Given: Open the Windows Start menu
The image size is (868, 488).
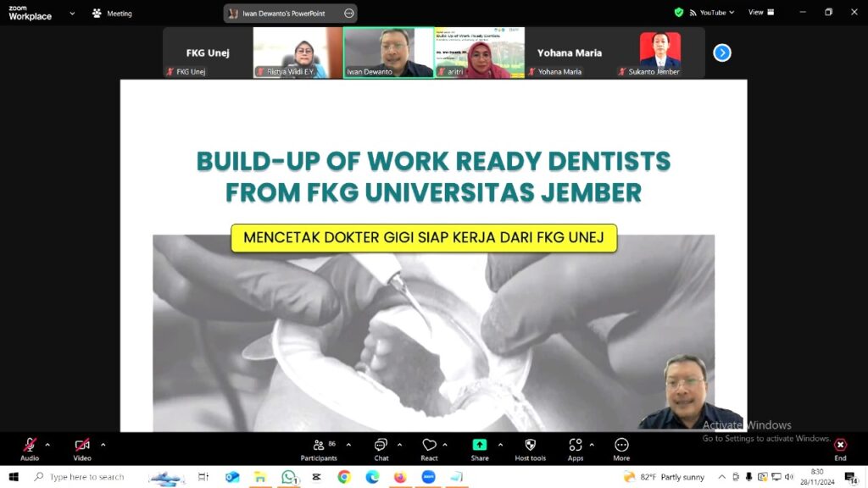Looking at the screenshot, I should tap(14, 477).
